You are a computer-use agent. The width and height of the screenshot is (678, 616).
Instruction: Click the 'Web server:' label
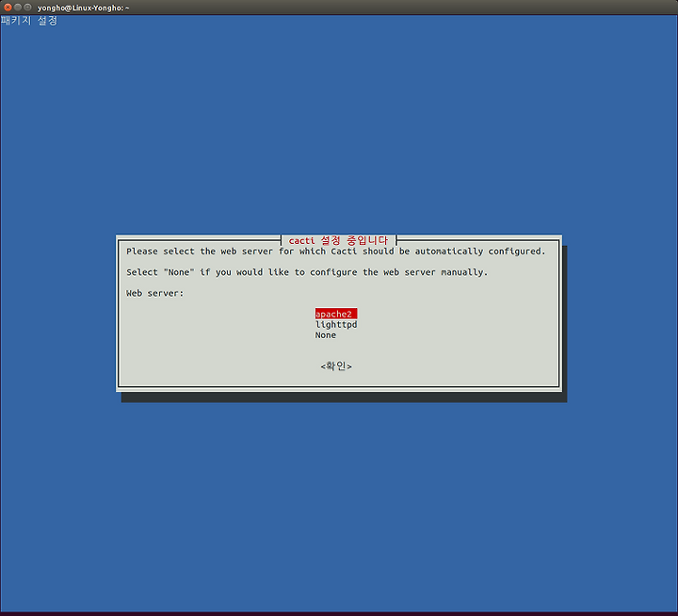(154, 293)
